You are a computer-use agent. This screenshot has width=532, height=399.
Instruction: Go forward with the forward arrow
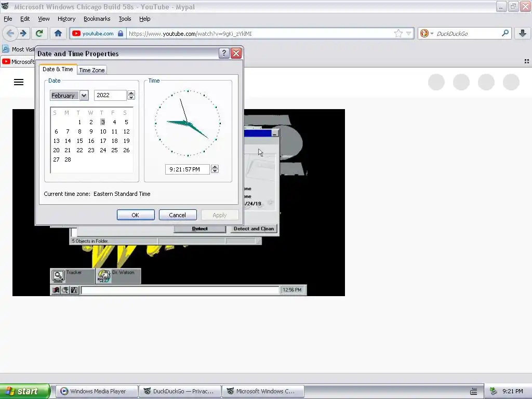pos(23,33)
